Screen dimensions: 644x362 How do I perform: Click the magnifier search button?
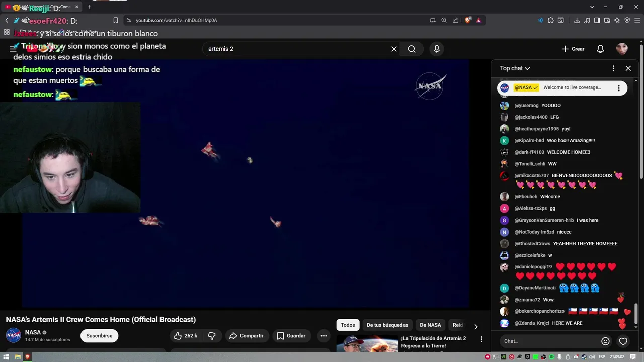[412, 49]
